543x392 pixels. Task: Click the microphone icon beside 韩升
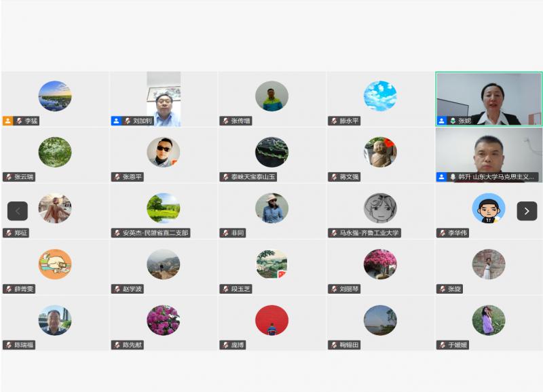click(x=453, y=177)
